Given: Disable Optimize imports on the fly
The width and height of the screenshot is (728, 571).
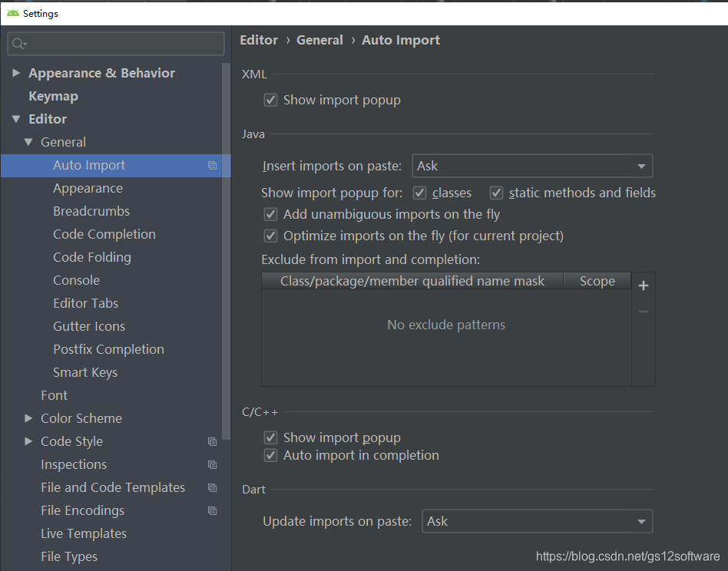Looking at the screenshot, I should pyautogui.click(x=270, y=236).
